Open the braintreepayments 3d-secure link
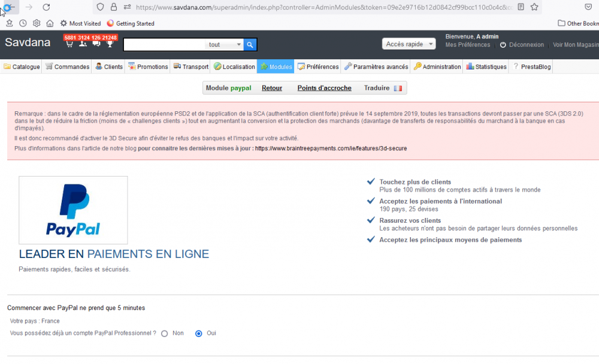 click(x=331, y=148)
